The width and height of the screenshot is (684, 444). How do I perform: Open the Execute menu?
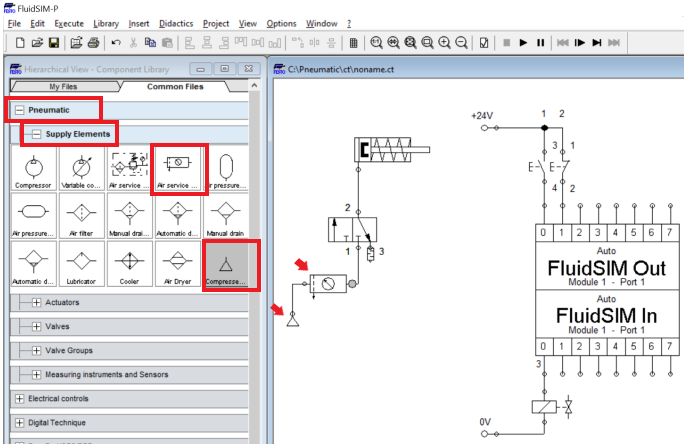coord(69,24)
